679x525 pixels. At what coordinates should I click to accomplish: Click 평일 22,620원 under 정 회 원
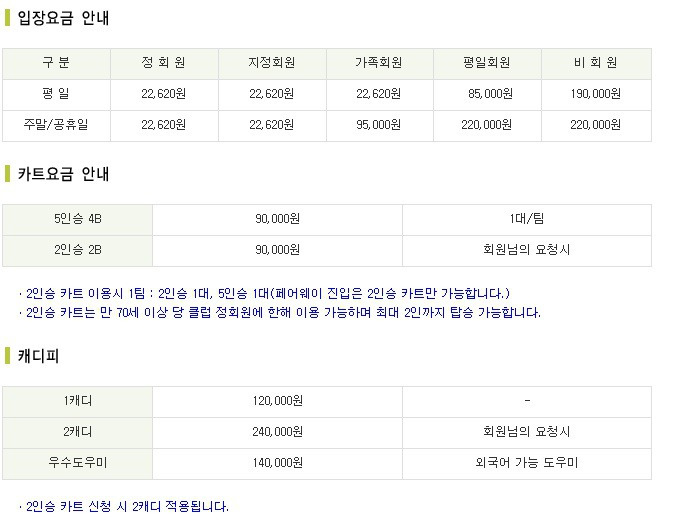(x=164, y=94)
